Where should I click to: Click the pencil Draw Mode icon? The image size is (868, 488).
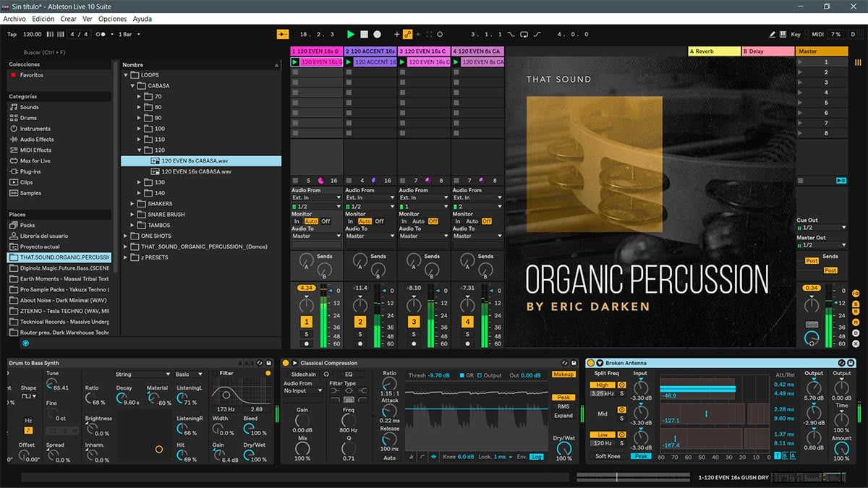(773, 34)
